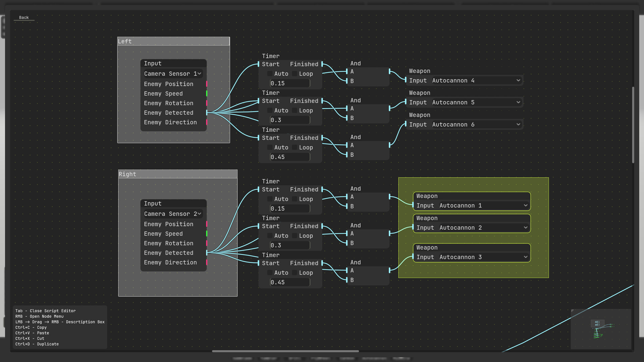Click the Start port of the Right section's 0.45 Timer
The width and height of the screenshot is (644, 362).
(259, 263)
